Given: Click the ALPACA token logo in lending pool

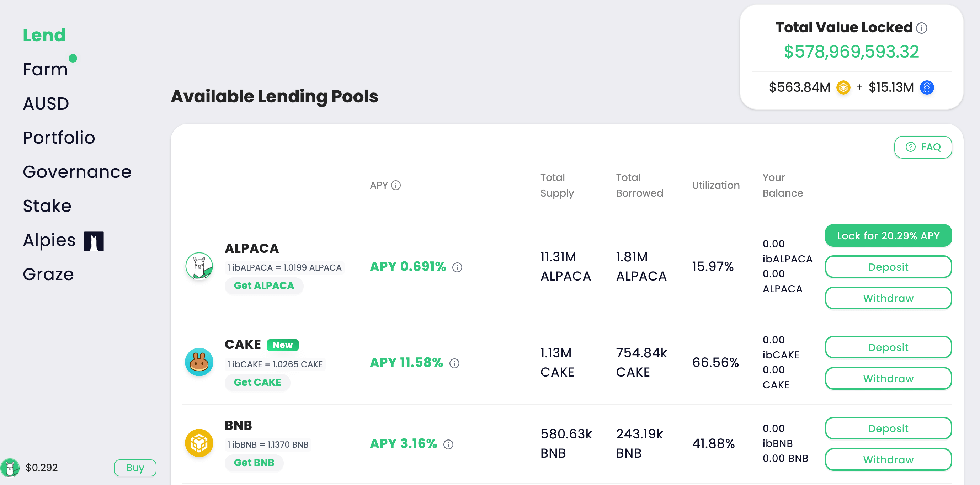Looking at the screenshot, I should click(x=199, y=266).
